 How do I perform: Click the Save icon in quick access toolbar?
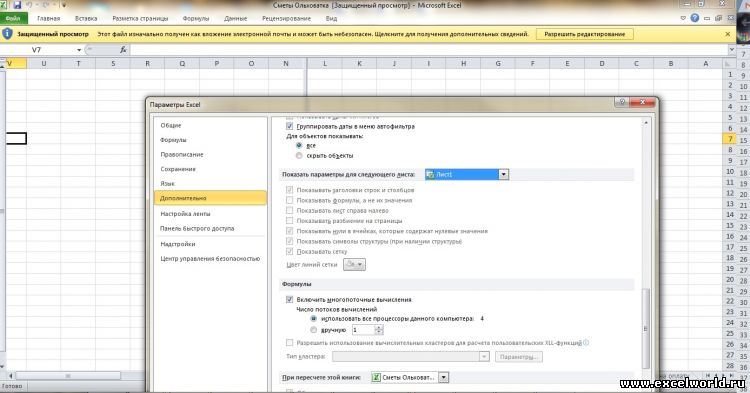click(17, 5)
